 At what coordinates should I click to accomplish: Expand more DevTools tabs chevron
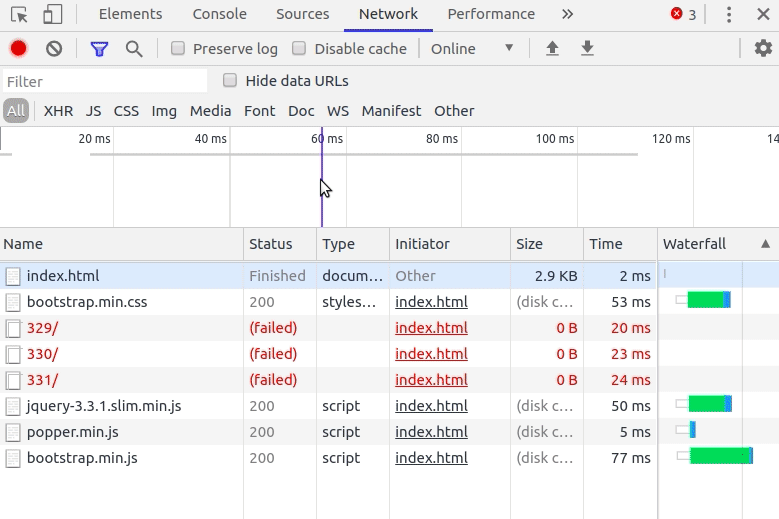(x=567, y=14)
